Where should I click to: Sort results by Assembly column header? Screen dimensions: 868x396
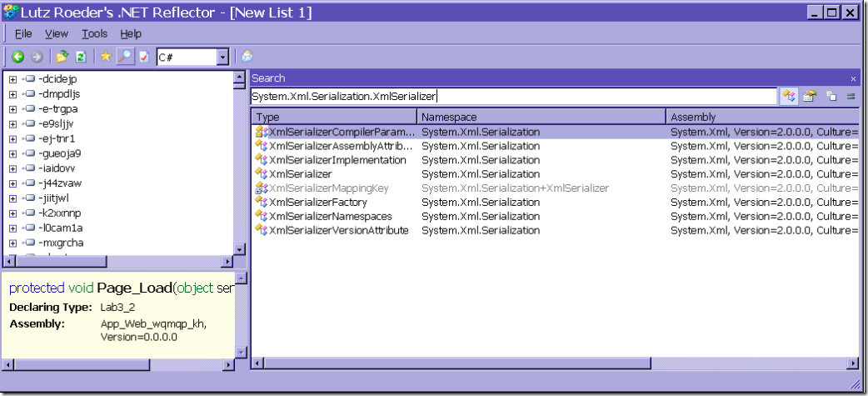tap(763, 117)
